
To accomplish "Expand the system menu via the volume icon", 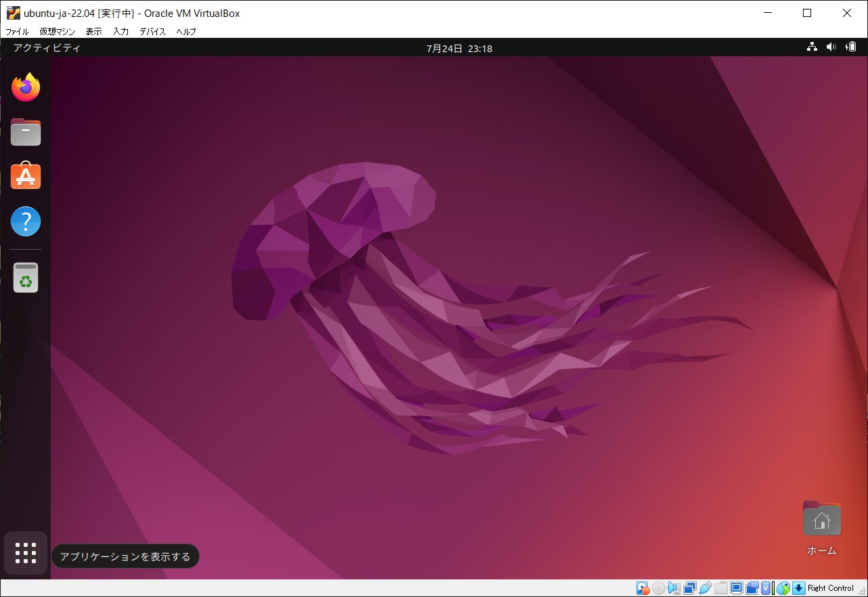I will click(x=831, y=47).
